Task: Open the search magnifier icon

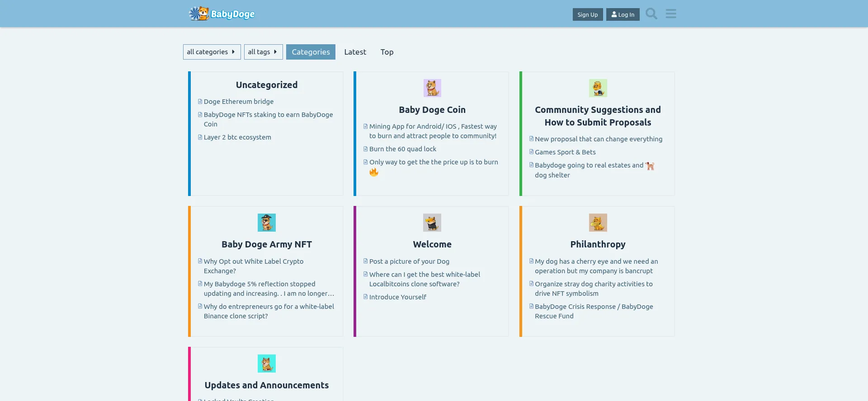Action: pos(651,14)
